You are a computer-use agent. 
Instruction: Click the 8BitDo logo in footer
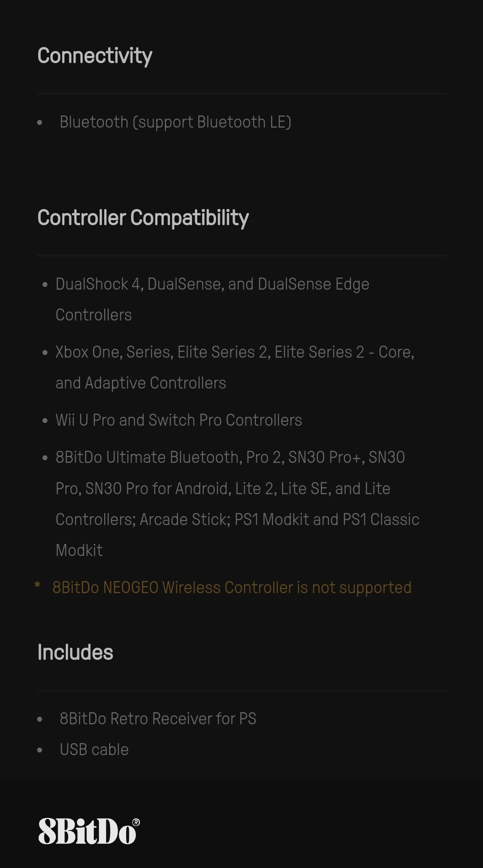89,831
